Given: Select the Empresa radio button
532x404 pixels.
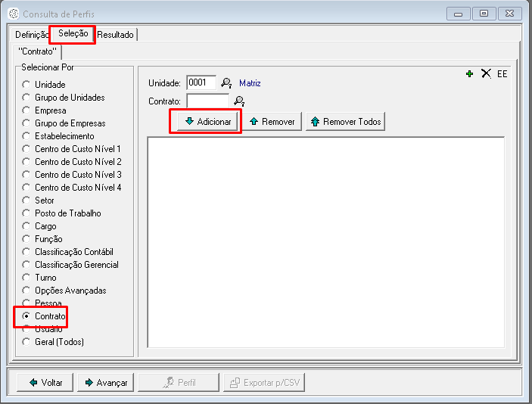Looking at the screenshot, I should click(x=26, y=110).
